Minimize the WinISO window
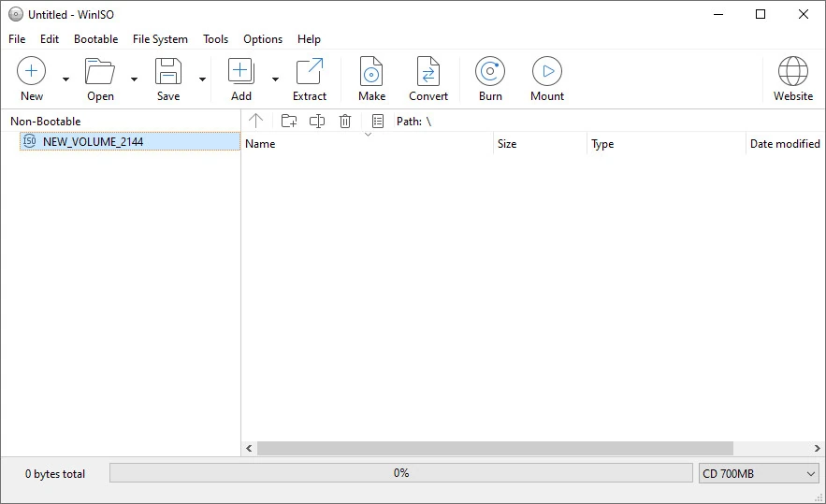This screenshot has width=826, height=504. [x=718, y=14]
